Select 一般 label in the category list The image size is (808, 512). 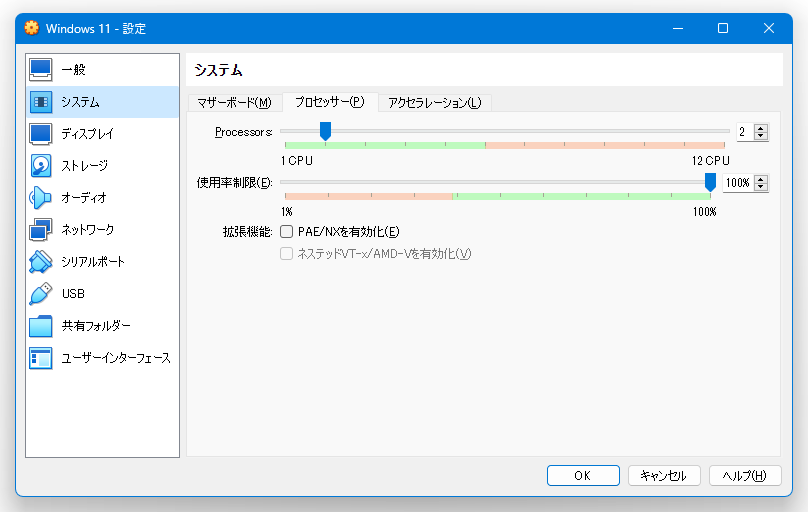73,70
